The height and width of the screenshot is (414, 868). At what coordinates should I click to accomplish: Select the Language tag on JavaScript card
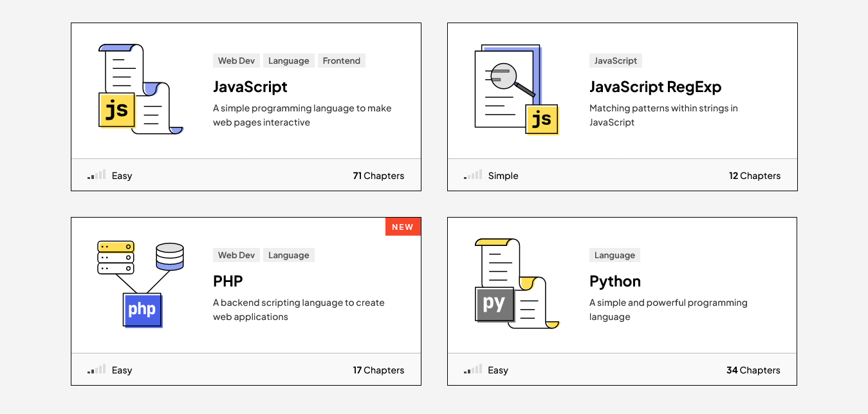(x=288, y=61)
